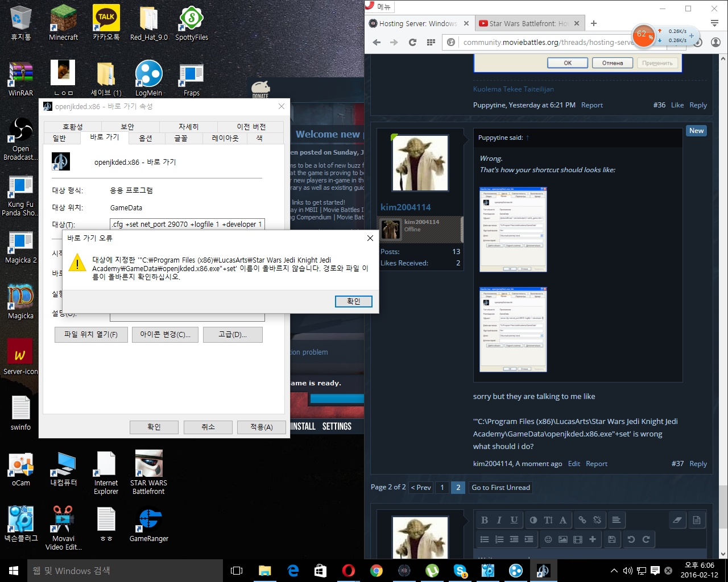Viewport: 728px width, 582px height.
Task: Click the save draft floppy icon
Action: pyautogui.click(x=612, y=539)
